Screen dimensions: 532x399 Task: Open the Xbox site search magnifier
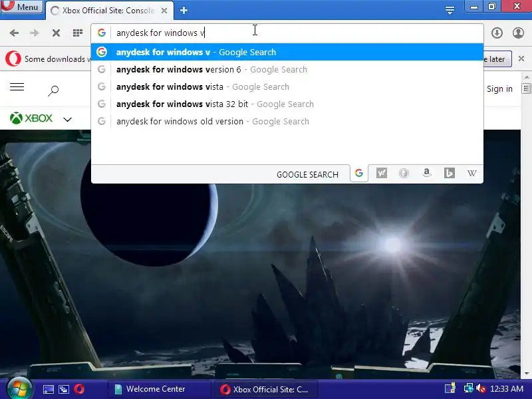click(53, 90)
